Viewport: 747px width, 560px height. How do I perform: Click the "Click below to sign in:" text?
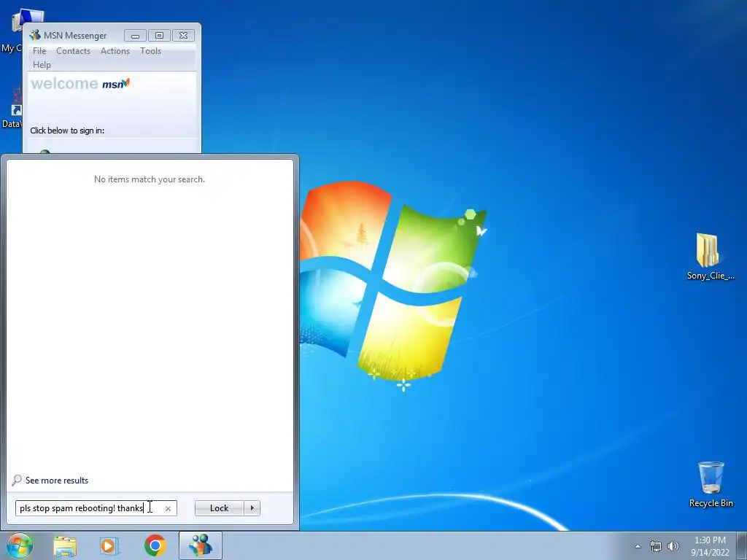tap(67, 131)
